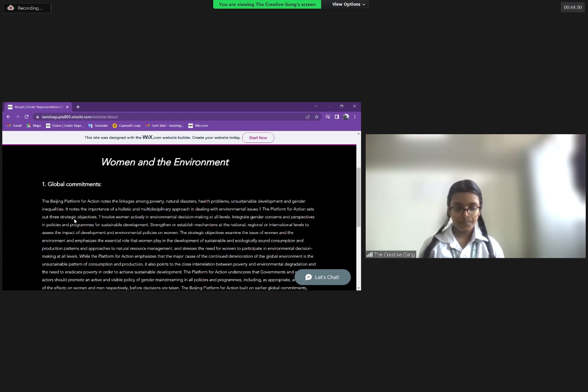Screen dimensions: 588x392
Task: Open the Let's Chat! widget
Action: click(322, 277)
